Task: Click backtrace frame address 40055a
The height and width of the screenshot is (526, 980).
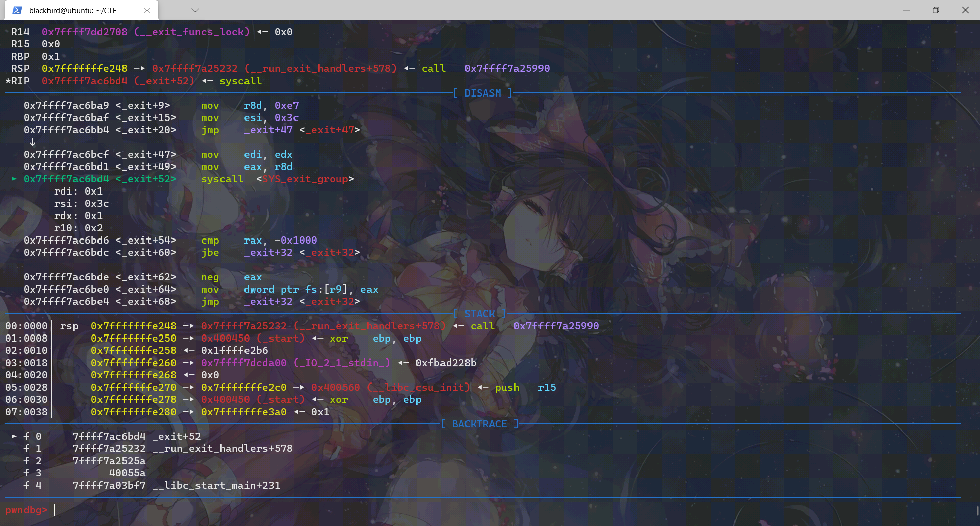Action: tap(128, 473)
